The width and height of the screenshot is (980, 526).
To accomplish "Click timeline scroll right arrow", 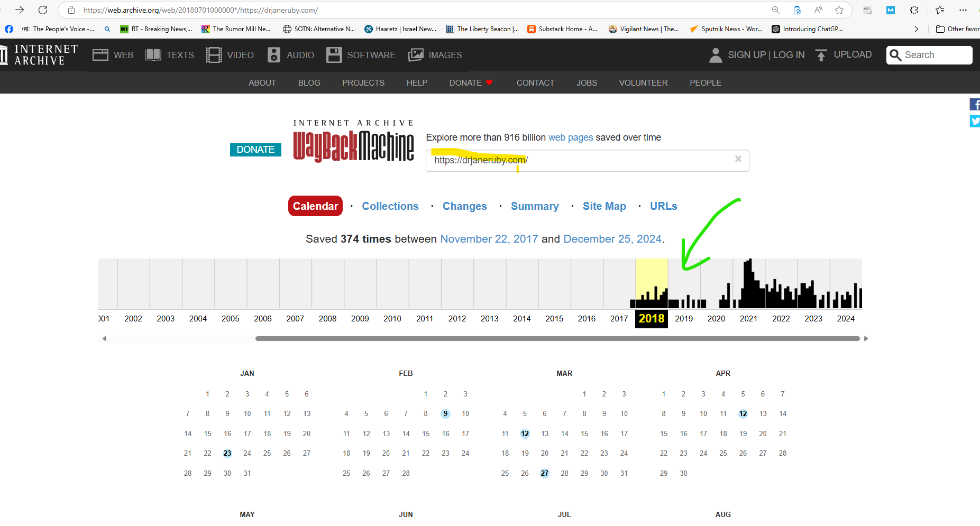I will [x=866, y=339].
